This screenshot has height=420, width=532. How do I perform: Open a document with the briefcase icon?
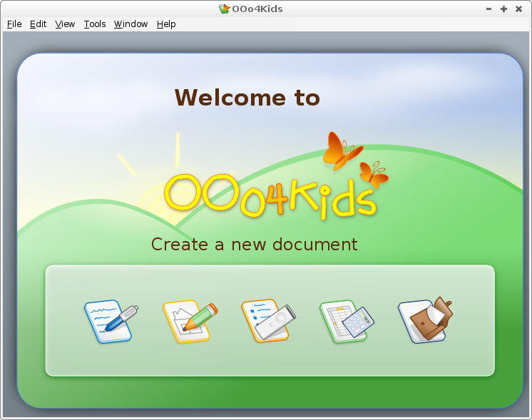click(425, 320)
